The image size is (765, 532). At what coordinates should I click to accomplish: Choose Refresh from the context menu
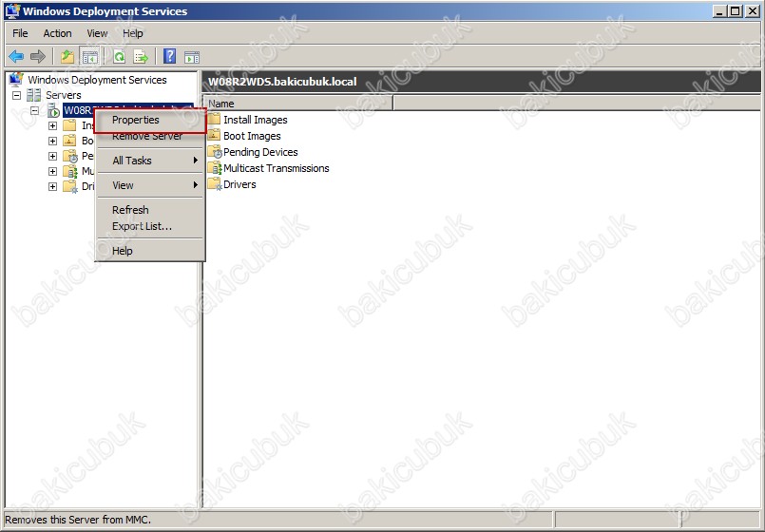[150, 210]
